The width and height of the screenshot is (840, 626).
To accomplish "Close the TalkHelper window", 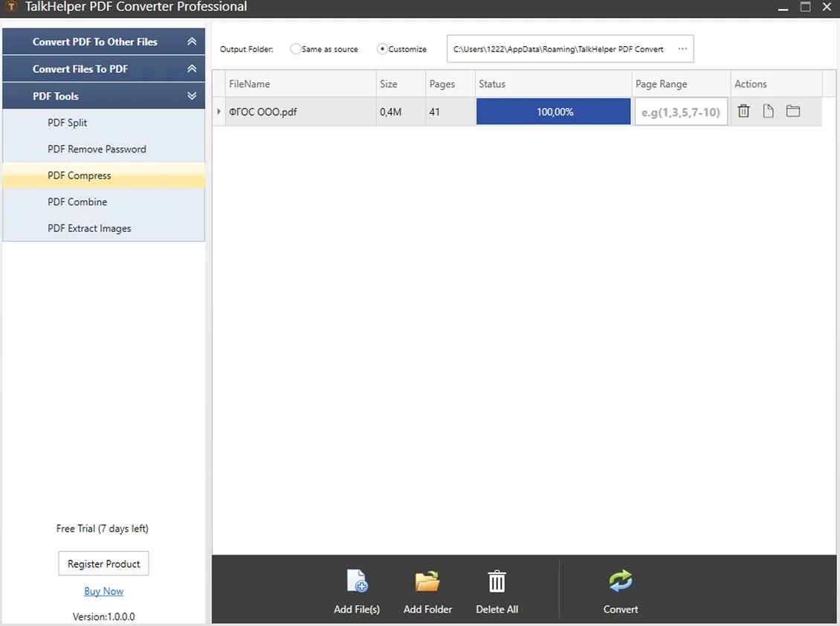I will coord(827,7).
